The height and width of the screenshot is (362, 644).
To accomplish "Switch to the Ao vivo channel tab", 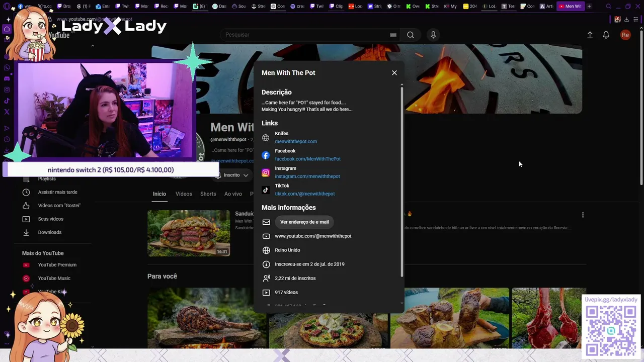I will point(233,194).
